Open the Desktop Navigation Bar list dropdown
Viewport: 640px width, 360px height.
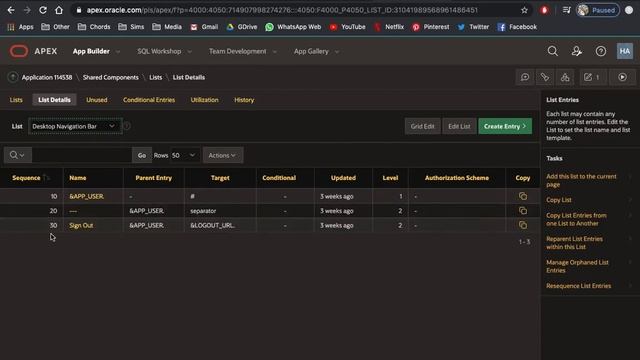(75, 126)
